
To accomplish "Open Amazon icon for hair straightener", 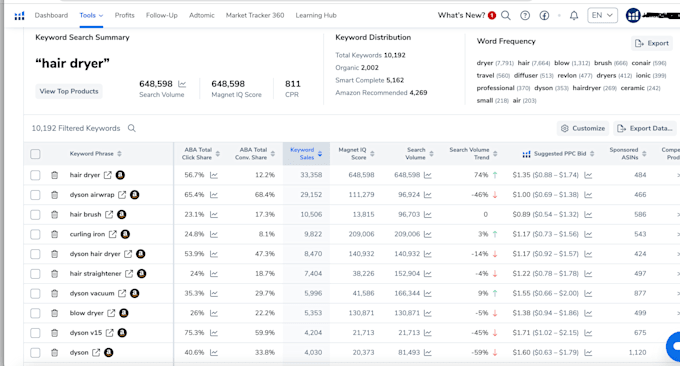I will [141, 274].
